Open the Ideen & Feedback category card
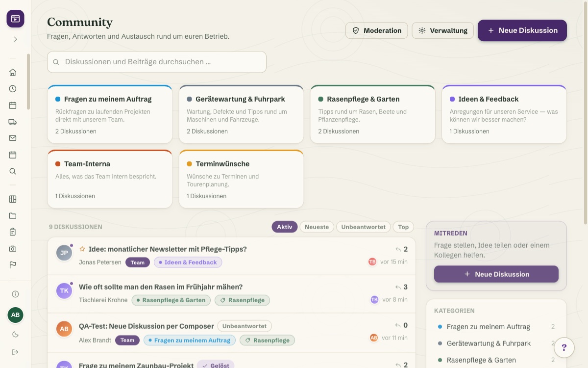 pyautogui.click(x=504, y=114)
